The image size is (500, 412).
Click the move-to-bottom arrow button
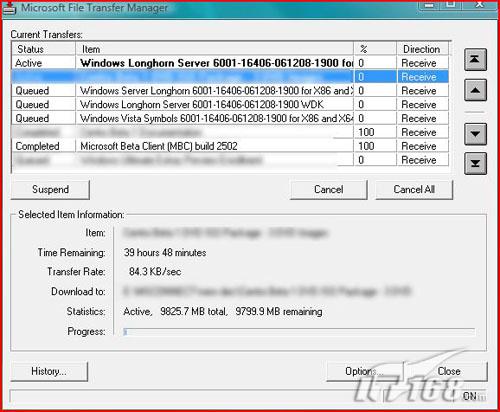[475, 163]
